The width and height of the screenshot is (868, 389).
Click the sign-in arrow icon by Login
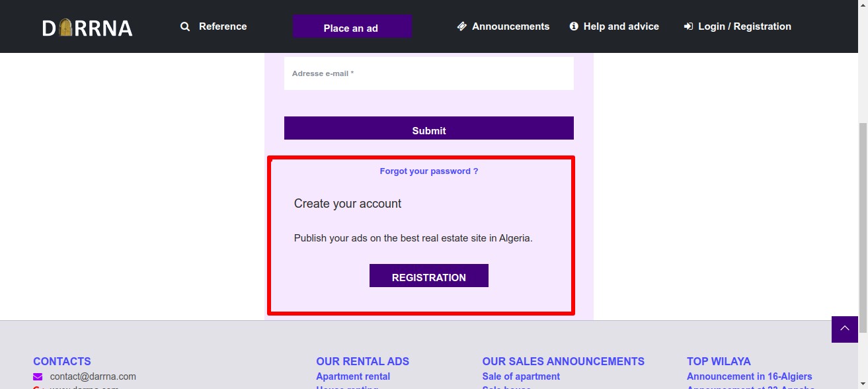pyautogui.click(x=688, y=26)
